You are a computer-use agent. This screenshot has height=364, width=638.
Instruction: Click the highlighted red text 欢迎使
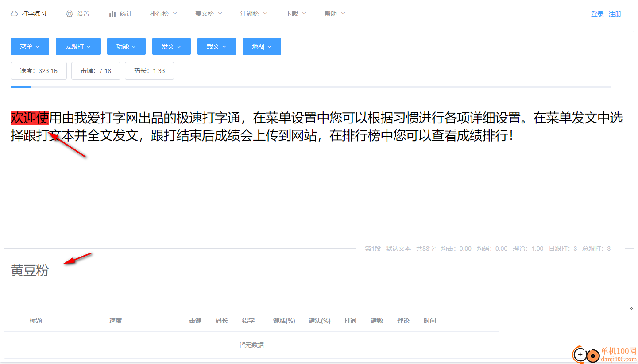[30, 118]
